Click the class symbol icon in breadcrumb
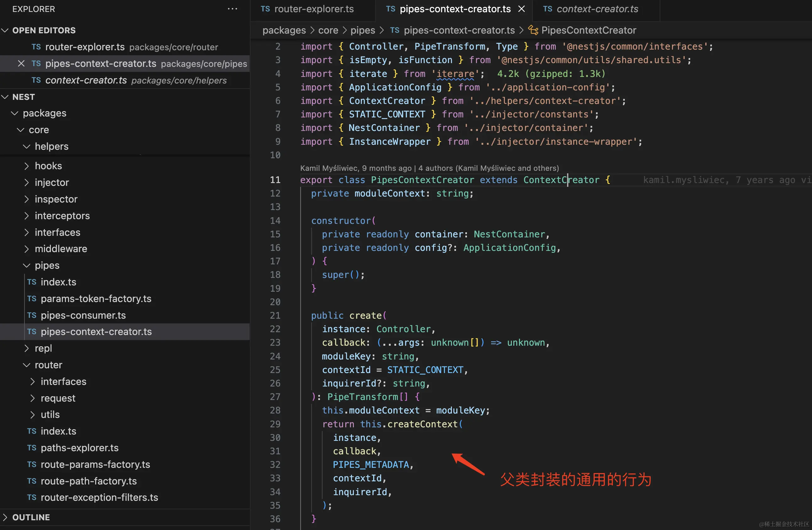812x530 pixels. [x=533, y=30]
